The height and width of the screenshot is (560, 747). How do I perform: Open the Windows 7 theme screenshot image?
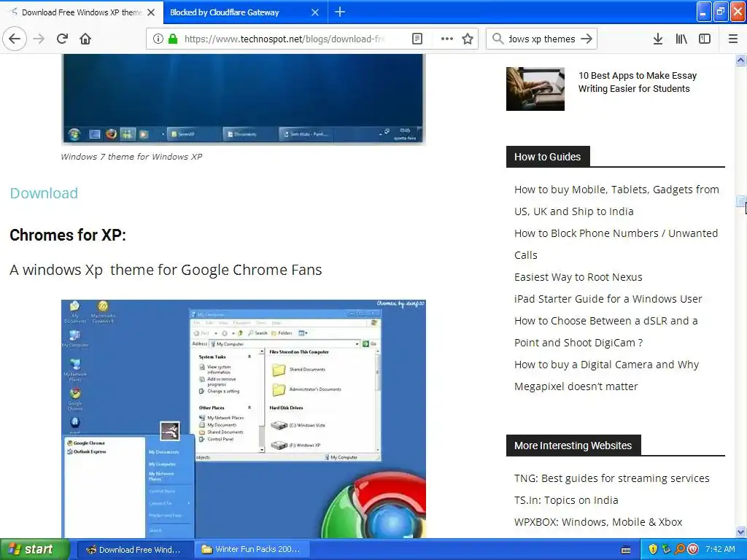coord(243,98)
